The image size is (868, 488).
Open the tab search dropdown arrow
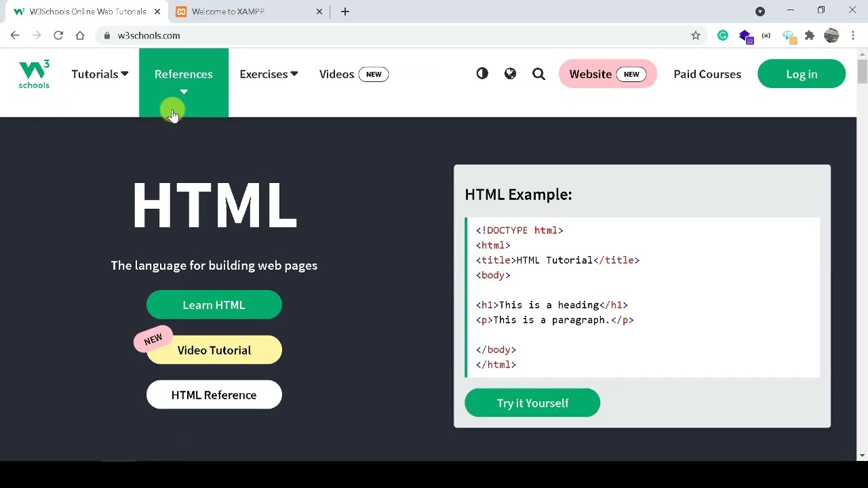pos(760,12)
